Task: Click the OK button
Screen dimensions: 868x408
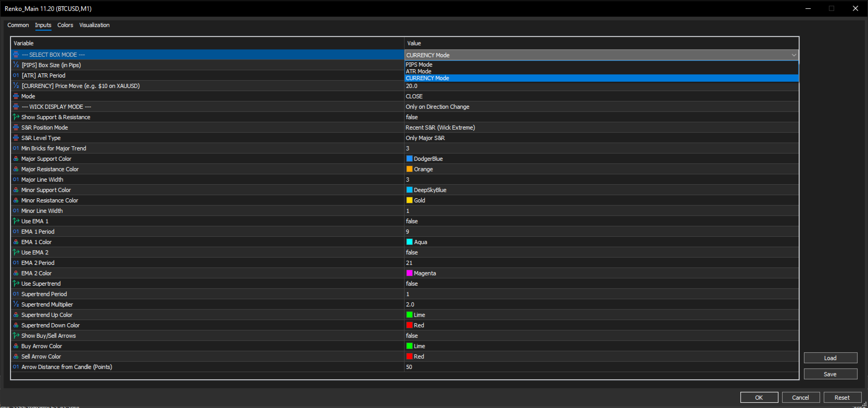Action: pyautogui.click(x=759, y=398)
